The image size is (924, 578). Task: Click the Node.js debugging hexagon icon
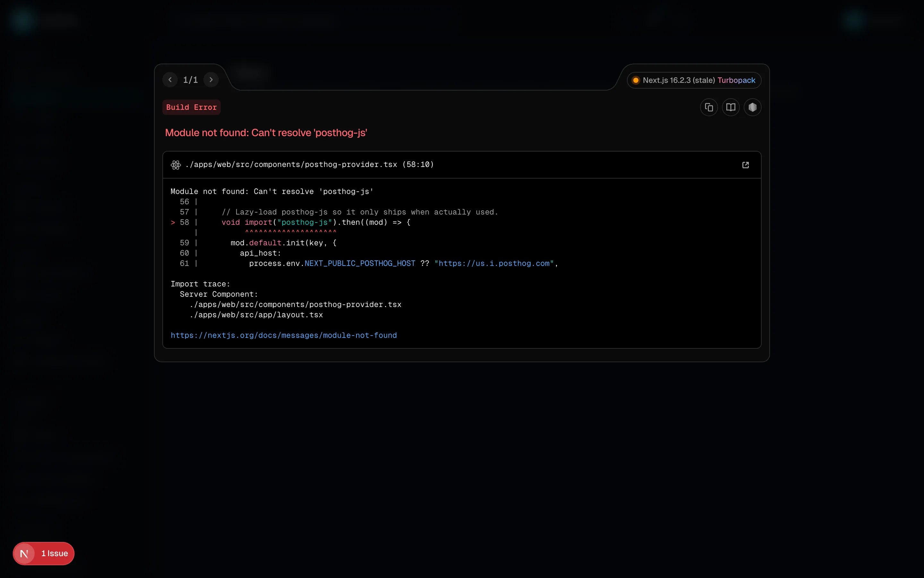click(x=752, y=108)
